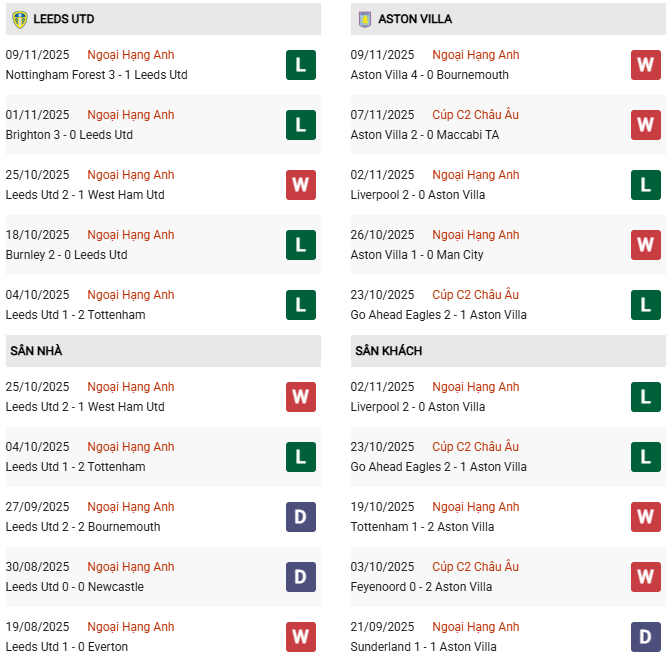Click the Leeds Utd club crest icon
The height and width of the screenshot is (658, 666).
coord(19,19)
